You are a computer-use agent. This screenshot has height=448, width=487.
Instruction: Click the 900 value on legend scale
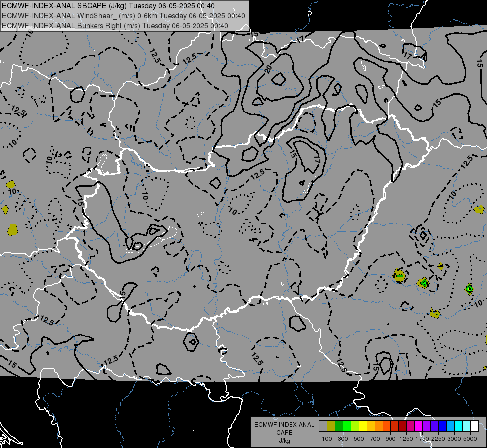tap(390, 439)
